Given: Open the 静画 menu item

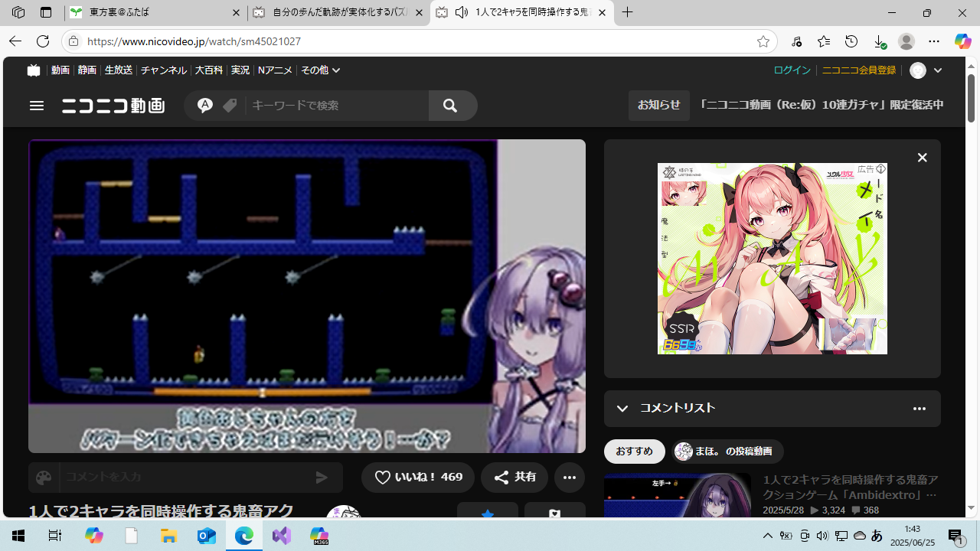Looking at the screenshot, I should tap(87, 70).
